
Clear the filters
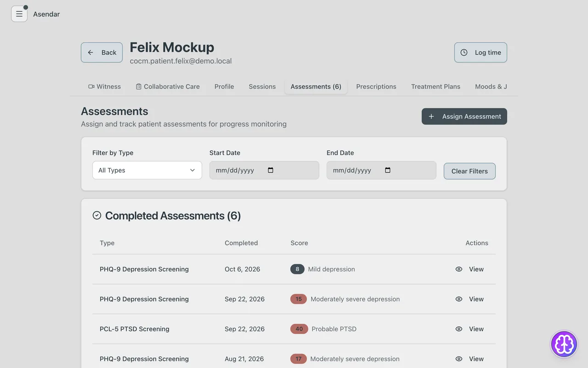point(469,171)
